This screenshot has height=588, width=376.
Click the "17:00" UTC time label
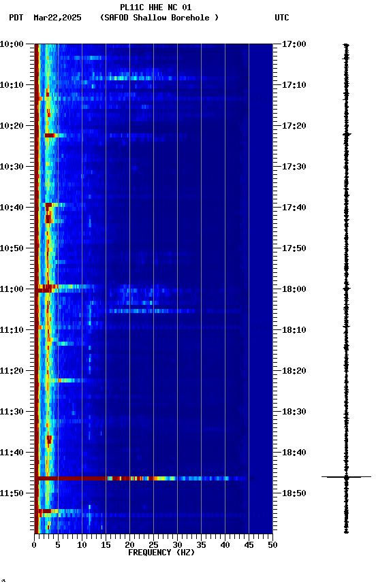[294, 44]
